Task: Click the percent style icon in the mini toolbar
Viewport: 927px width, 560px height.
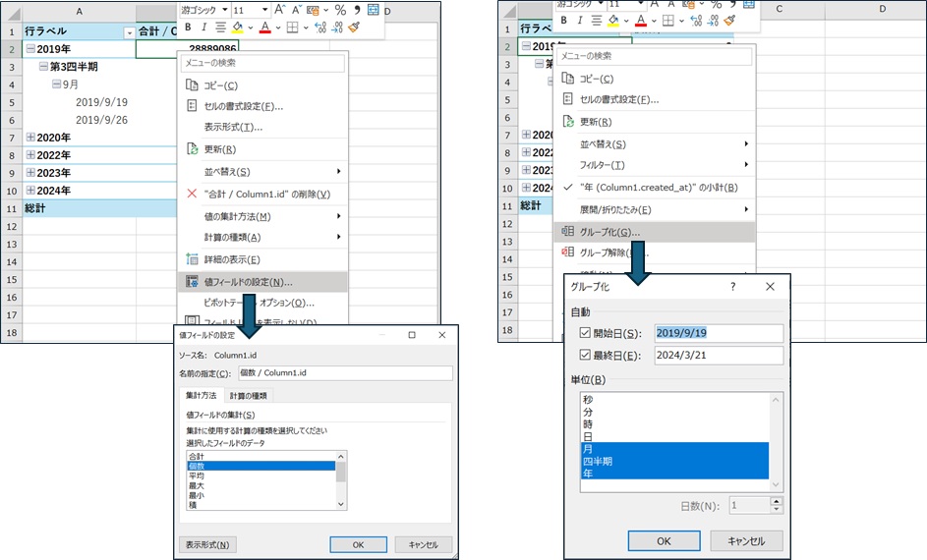Action: (x=339, y=9)
